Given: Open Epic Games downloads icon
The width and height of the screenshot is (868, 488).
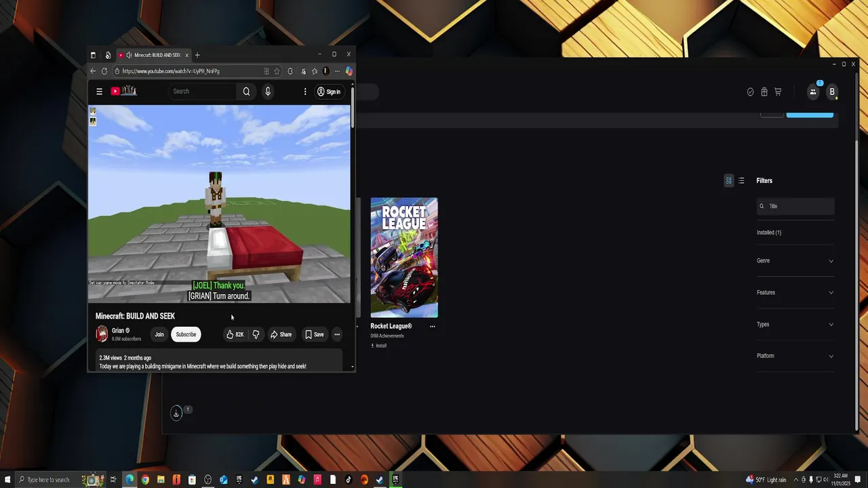Looking at the screenshot, I should click(176, 413).
